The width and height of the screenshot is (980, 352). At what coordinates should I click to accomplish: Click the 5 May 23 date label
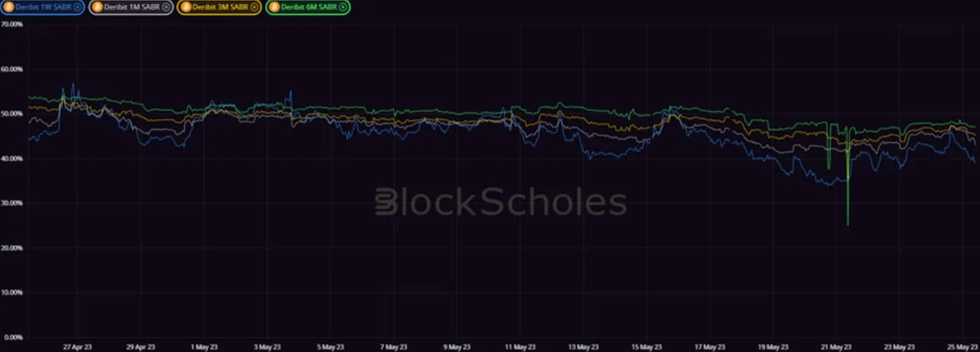point(330,347)
